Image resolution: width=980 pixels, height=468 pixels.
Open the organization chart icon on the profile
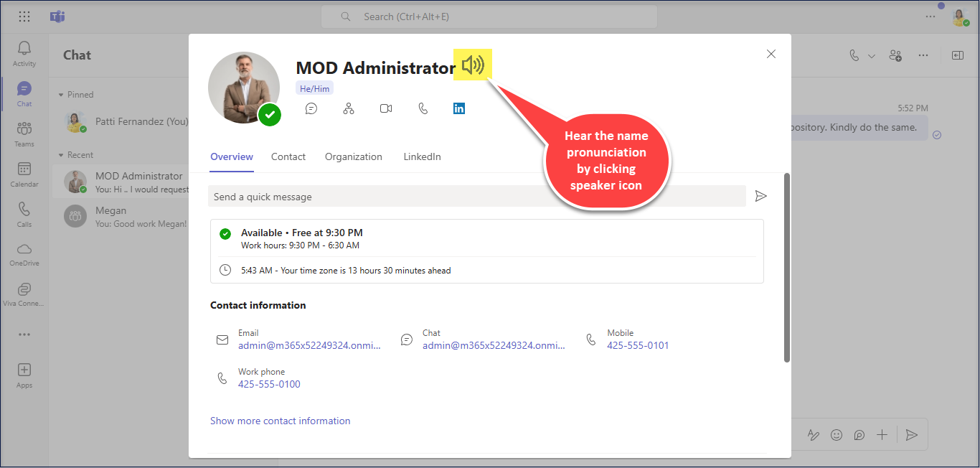(348, 108)
